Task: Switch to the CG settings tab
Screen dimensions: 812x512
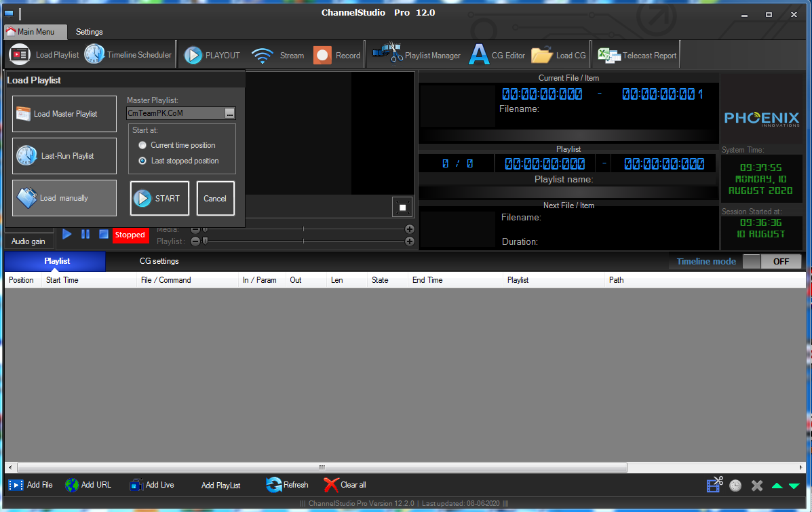Action: click(159, 261)
